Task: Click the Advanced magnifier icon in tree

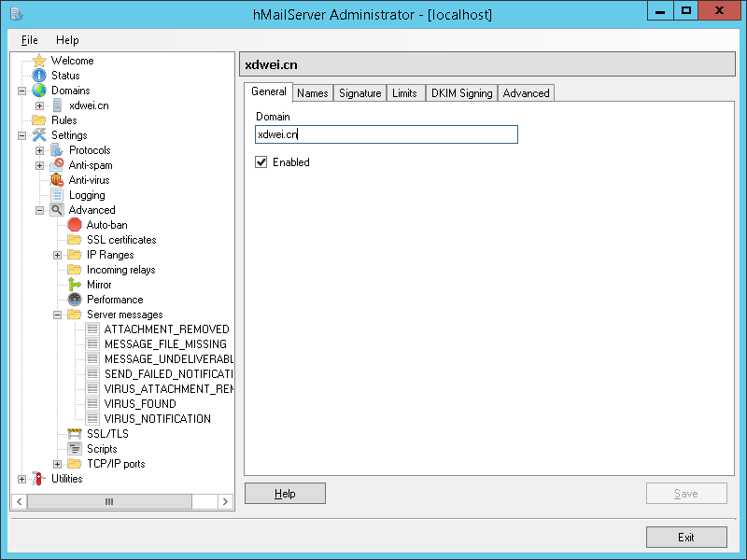Action: point(57,209)
